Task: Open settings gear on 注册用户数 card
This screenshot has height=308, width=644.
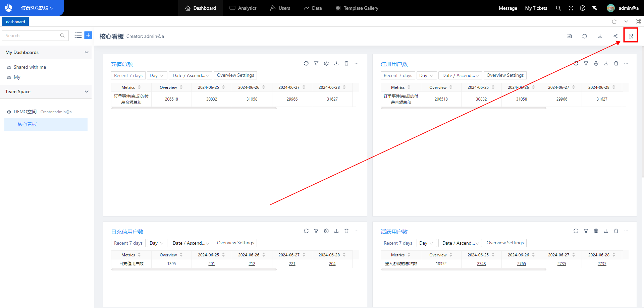Action: pyautogui.click(x=596, y=63)
